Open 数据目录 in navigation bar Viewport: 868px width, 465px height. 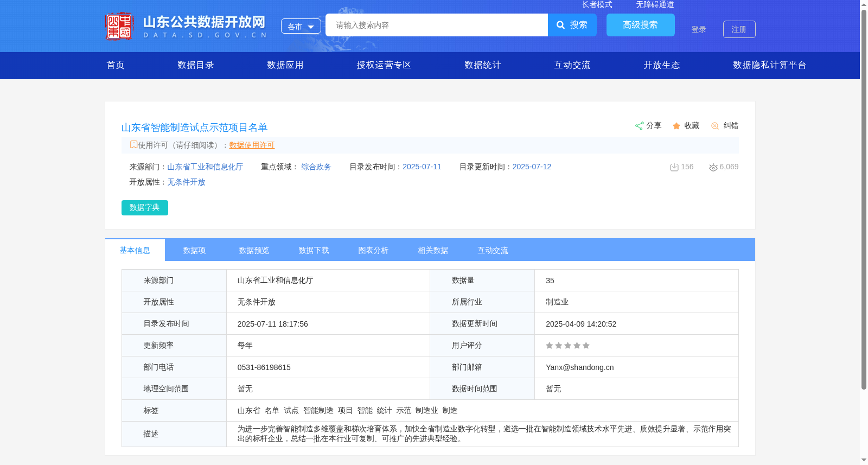196,65
